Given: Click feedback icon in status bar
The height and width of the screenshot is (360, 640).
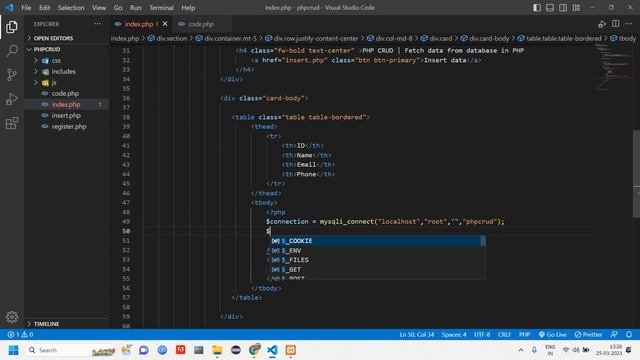Looking at the screenshot, I should [614, 334].
